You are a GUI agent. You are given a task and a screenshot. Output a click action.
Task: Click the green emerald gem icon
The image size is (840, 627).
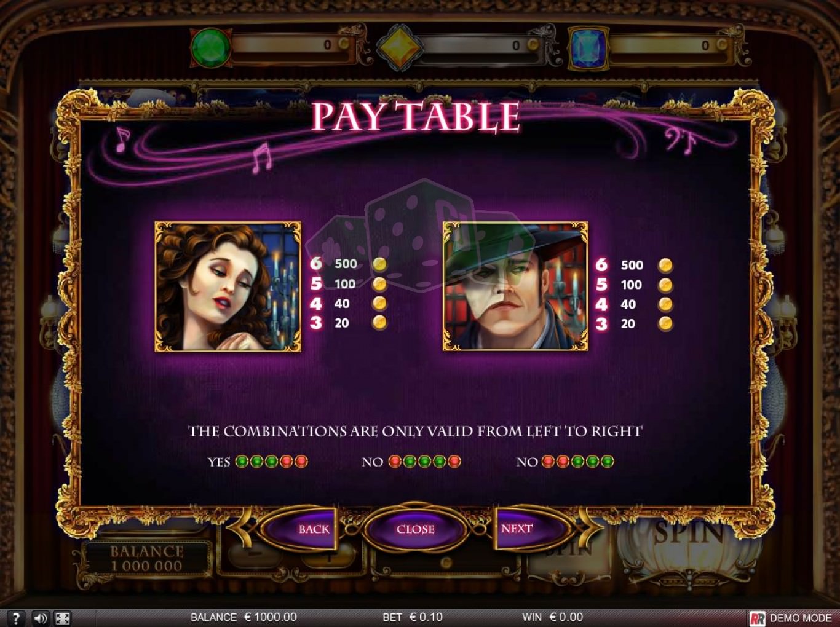(x=210, y=46)
